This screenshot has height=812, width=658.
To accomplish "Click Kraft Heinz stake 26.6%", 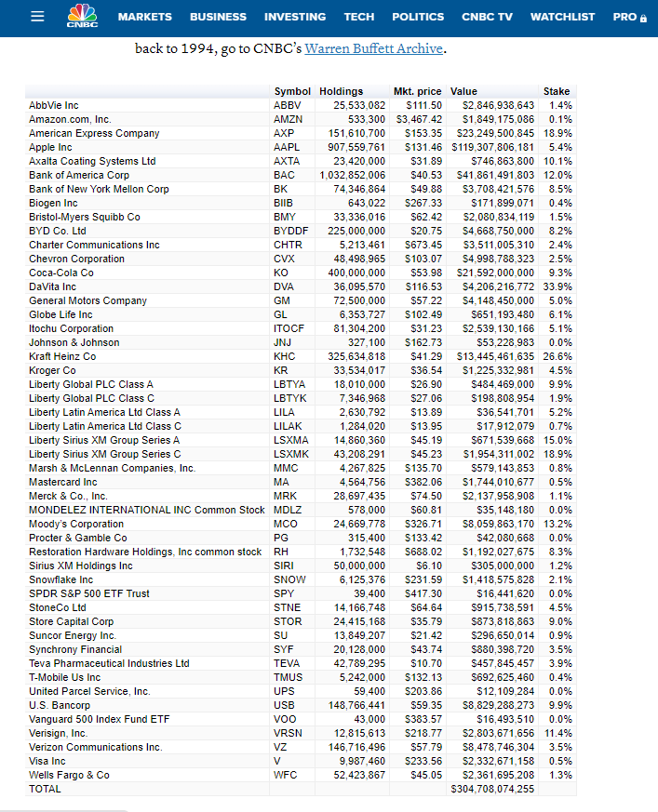I will [557, 357].
